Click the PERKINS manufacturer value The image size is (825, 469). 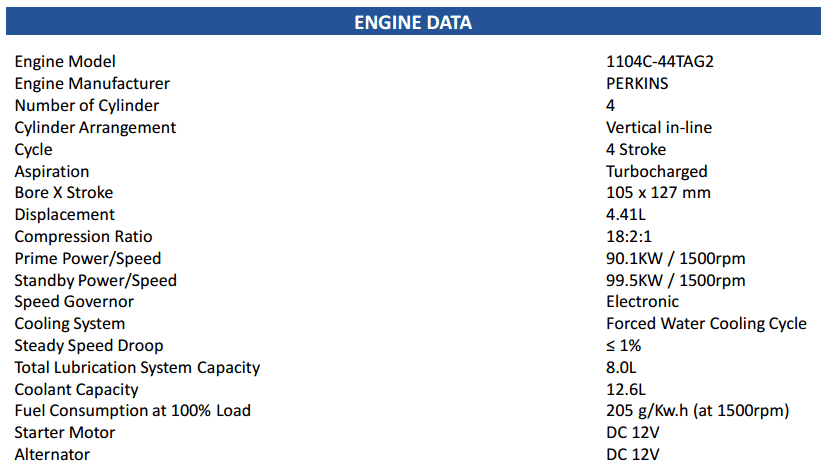pyautogui.click(x=637, y=84)
